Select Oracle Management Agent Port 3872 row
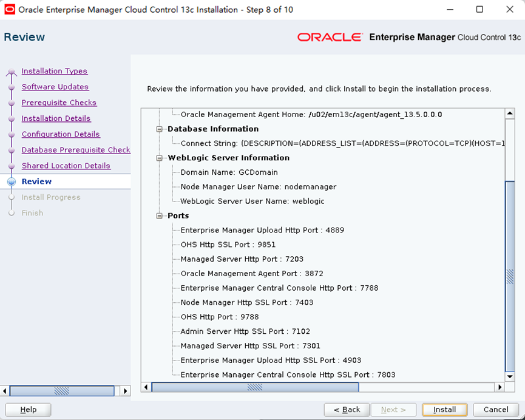The width and height of the screenshot is (525, 420). pyautogui.click(x=252, y=274)
